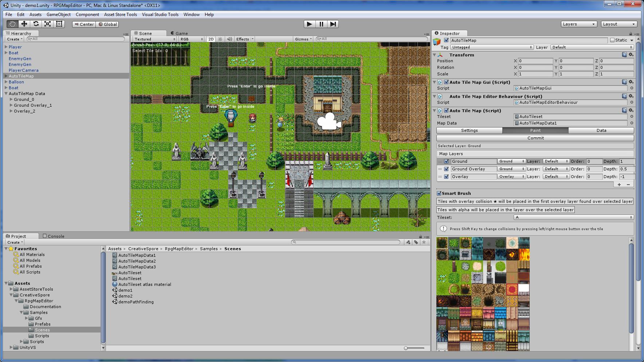Toggle scene lighting sun icon
The width and height of the screenshot is (644, 362).
(x=220, y=39)
